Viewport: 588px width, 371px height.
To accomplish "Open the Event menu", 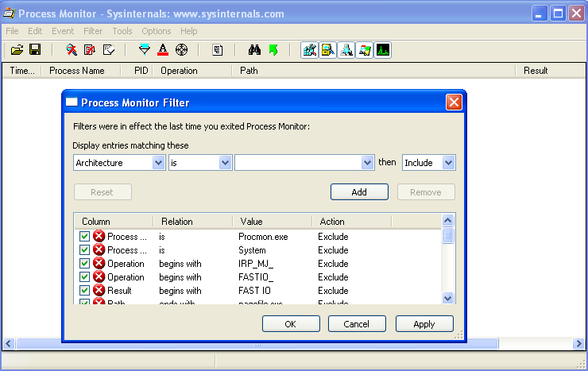I will pos(63,31).
